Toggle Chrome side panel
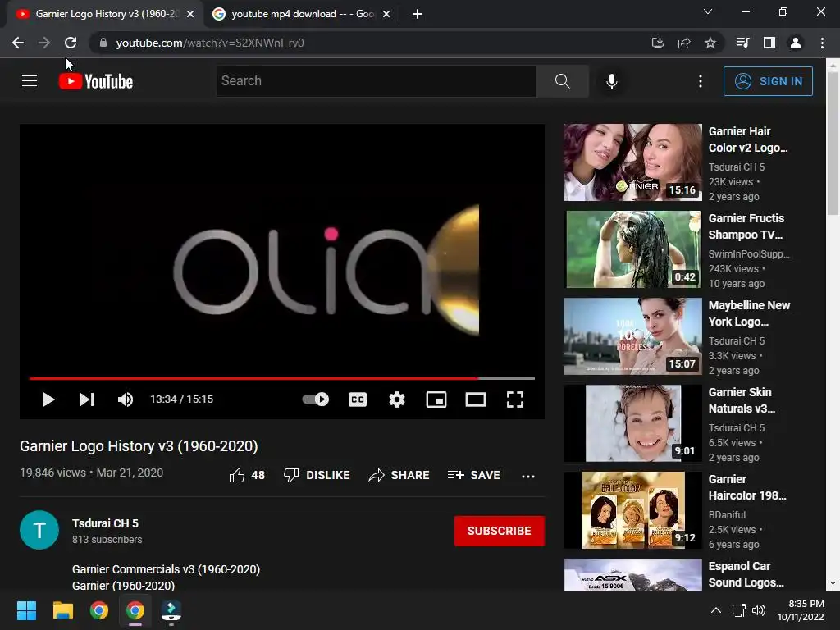840x630 pixels. [x=769, y=43]
